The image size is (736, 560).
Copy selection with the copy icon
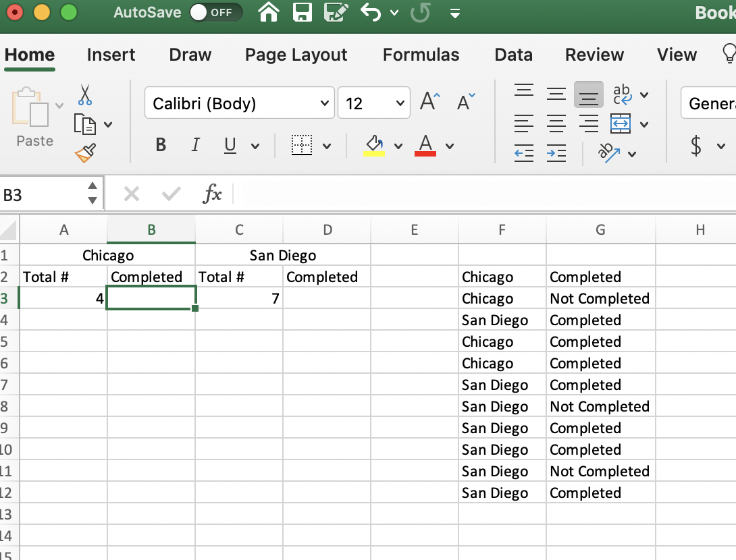85,124
